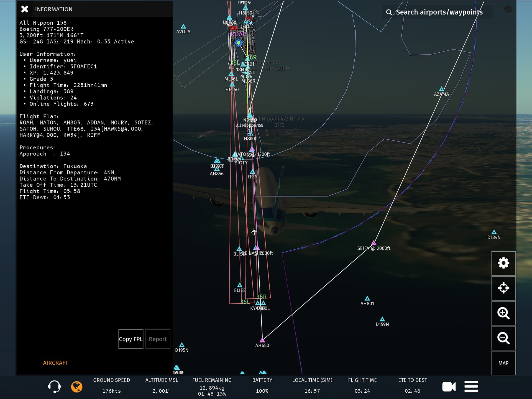532x399 pixels.
Task: Select the AH650 waypoint on route
Action: [262, 340]
